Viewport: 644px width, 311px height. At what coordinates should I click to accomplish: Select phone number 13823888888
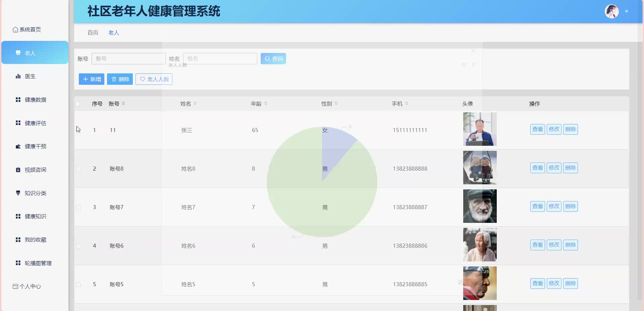tap(410, 169)
